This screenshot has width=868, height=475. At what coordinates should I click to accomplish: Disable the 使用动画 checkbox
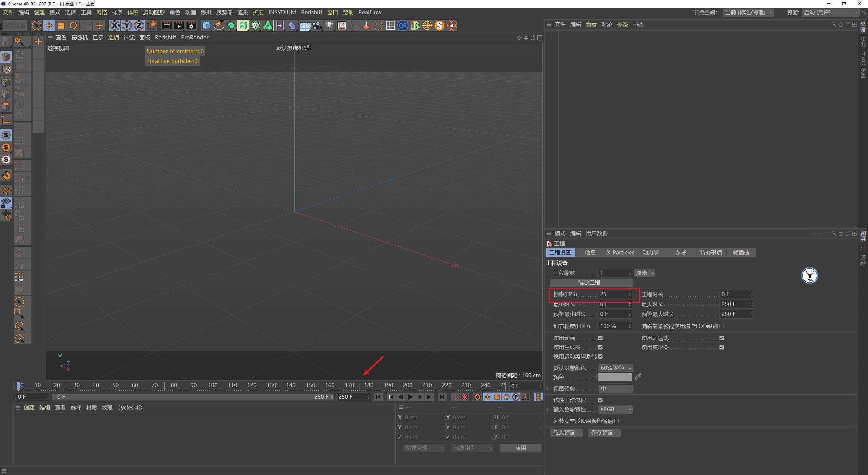pos(600,338)
